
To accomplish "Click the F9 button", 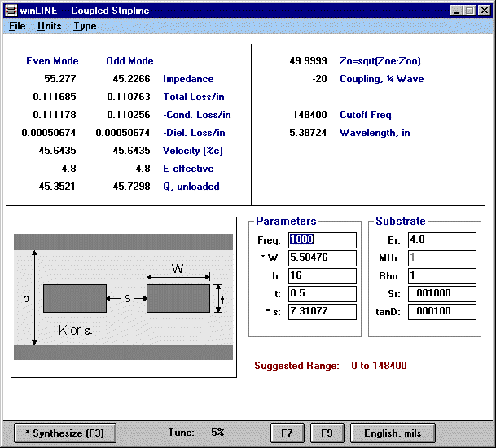I will tap(327, 433).
